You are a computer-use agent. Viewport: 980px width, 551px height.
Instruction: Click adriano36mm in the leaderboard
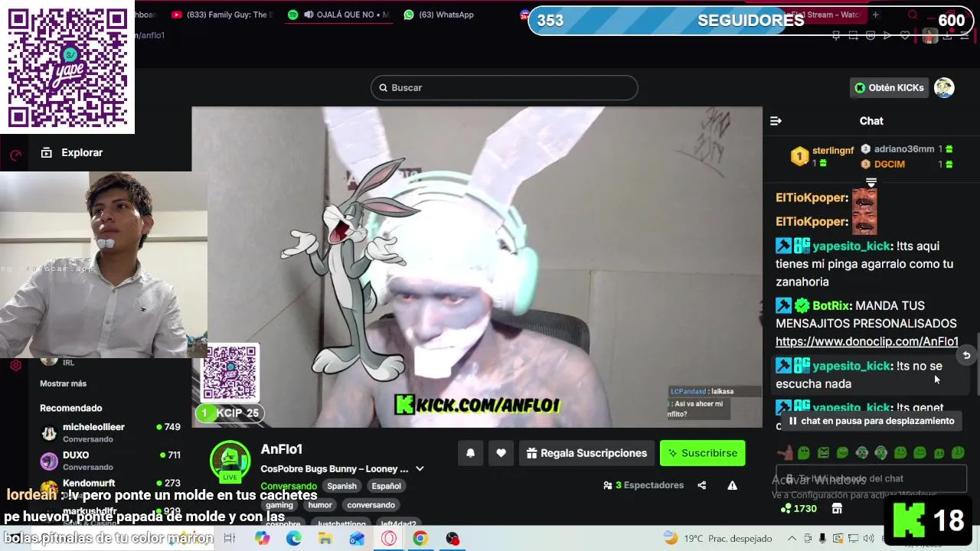click(x=904, y=149)
